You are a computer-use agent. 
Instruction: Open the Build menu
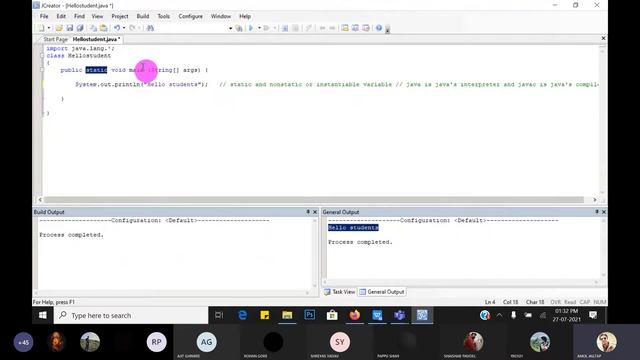pyautogui.click(x=143, y=16)
